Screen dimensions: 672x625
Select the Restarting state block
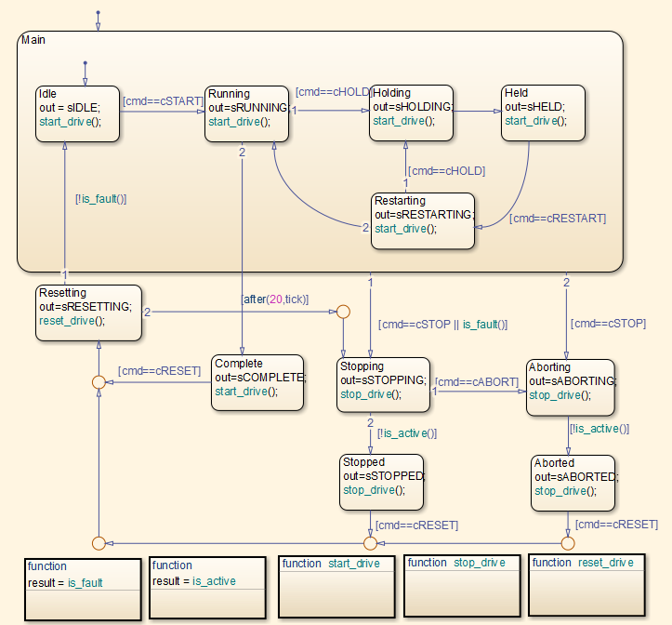422,220
